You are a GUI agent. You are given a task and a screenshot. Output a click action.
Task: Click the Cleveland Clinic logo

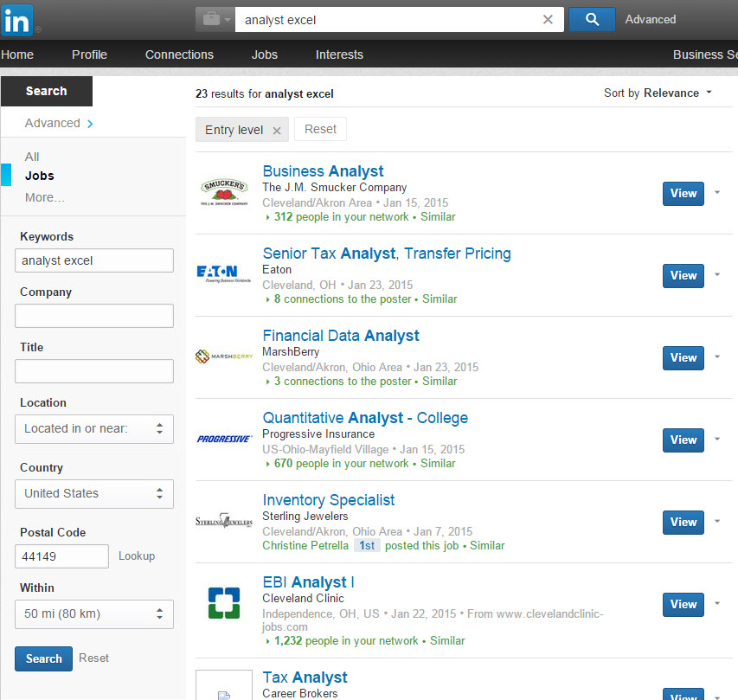[224, 602]
